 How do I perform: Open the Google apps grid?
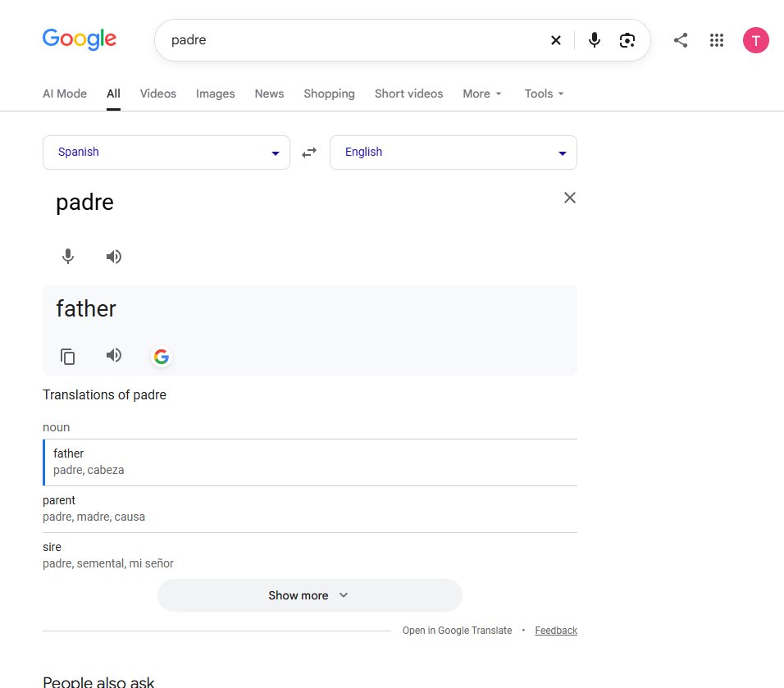(717, 40)
